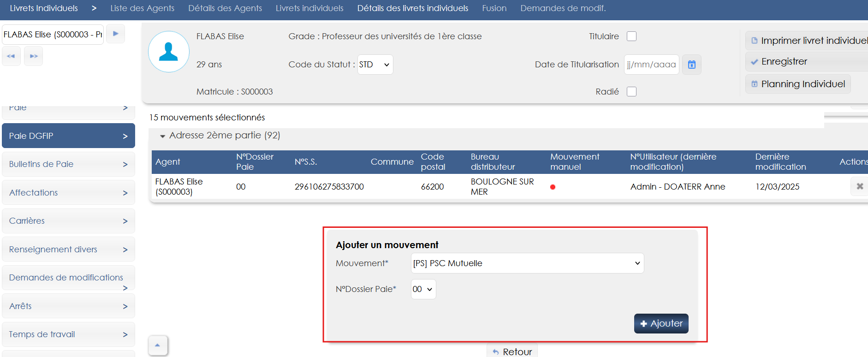Collapse the Adresse 2ème partie section
The height and width of the screenshot is (357, 868).
162,136
